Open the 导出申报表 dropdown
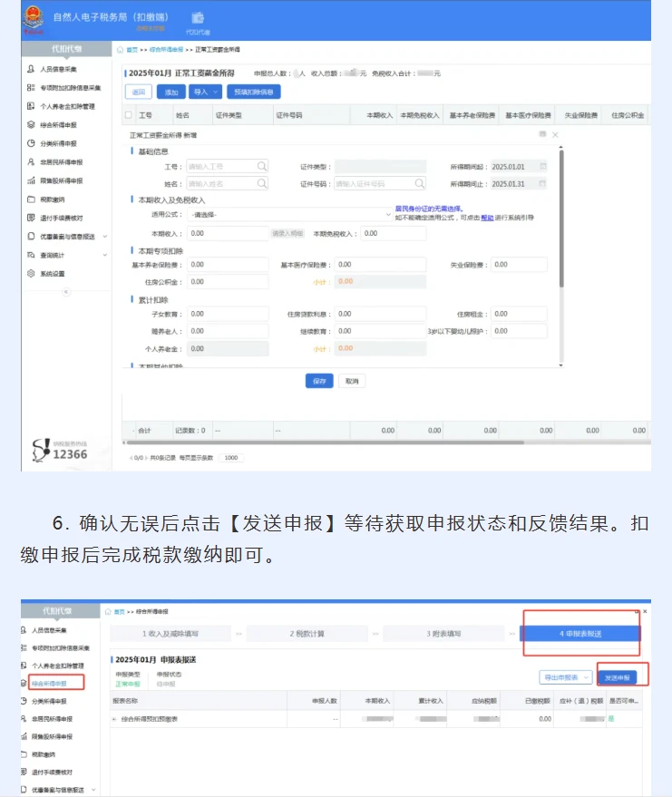Image resolution: width=672 pixels, height=797 pixels. (x=565, y=677)
